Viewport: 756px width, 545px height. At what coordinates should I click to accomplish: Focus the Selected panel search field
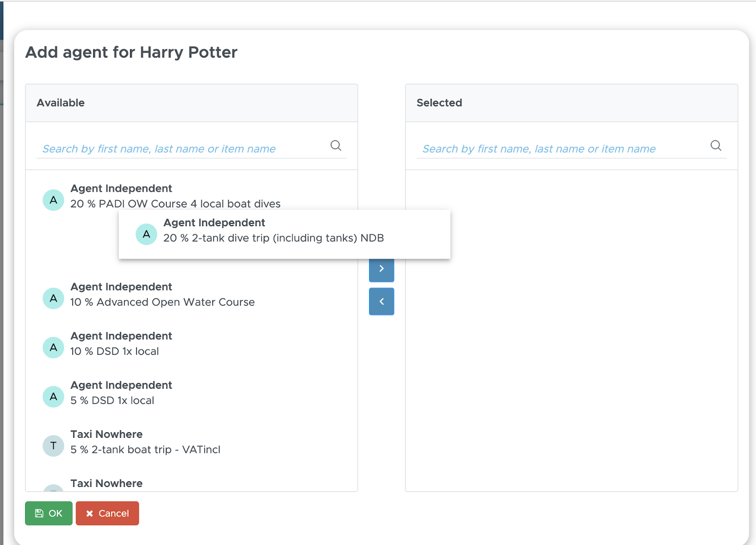[x=571, y=149]
